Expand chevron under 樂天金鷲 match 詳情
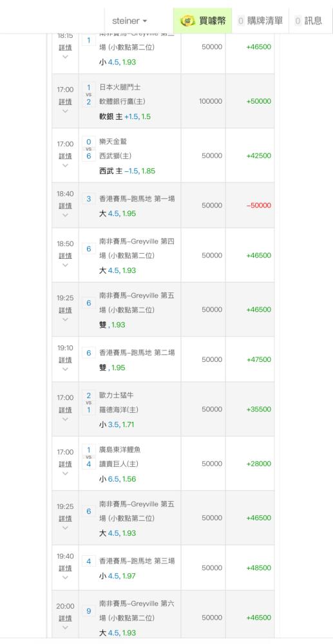Image resolution: width=333 pixels, height=644 pixels. pos(65,165)
